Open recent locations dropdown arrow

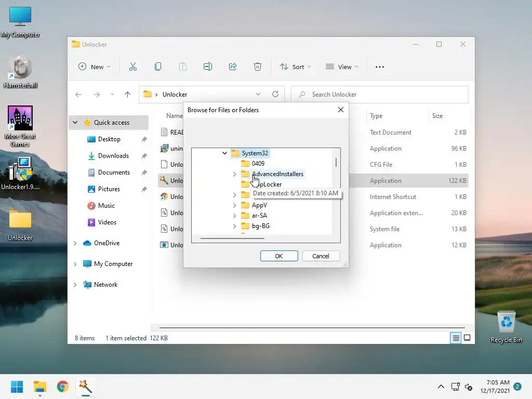point(112,95)
